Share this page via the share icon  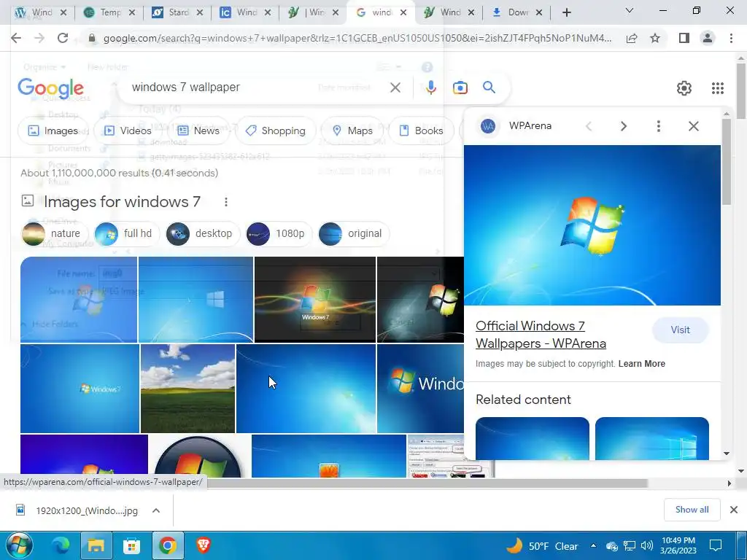[632, 38]
